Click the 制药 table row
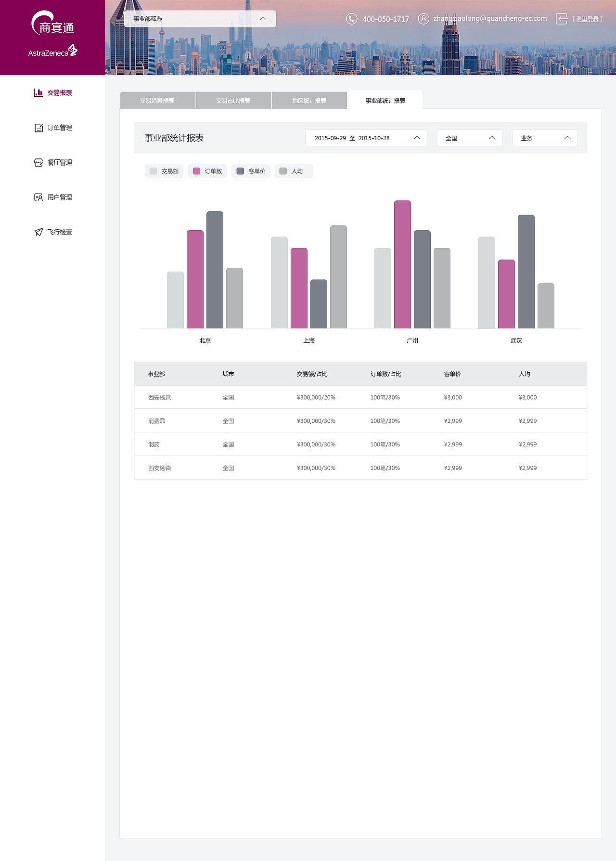 [360, 444]
